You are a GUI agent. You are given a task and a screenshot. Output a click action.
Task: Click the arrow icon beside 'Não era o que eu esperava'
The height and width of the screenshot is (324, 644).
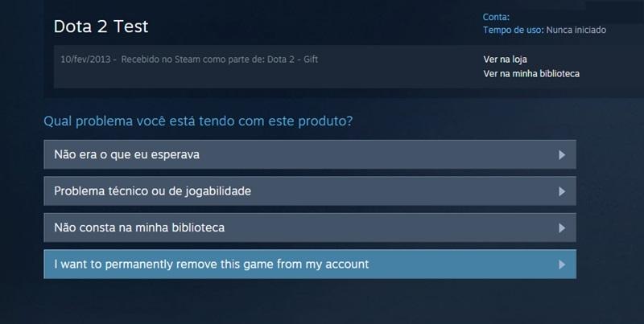coord(562,154)
